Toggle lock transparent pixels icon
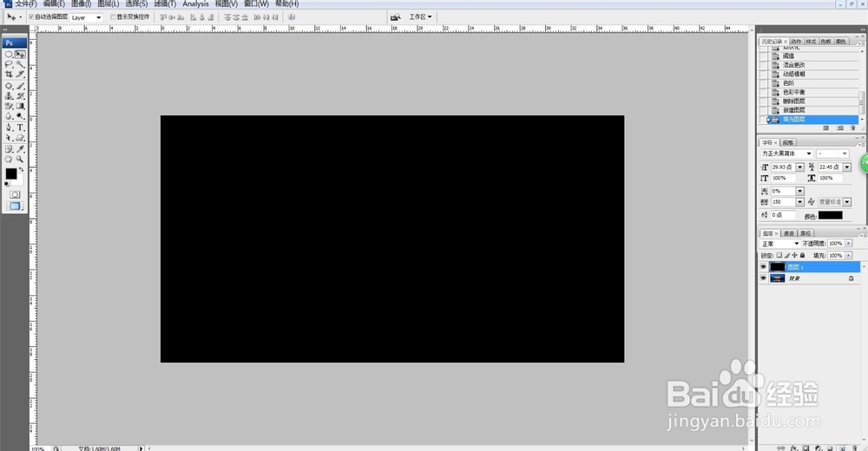The image size is (868, 451). (x=779, y=255)
